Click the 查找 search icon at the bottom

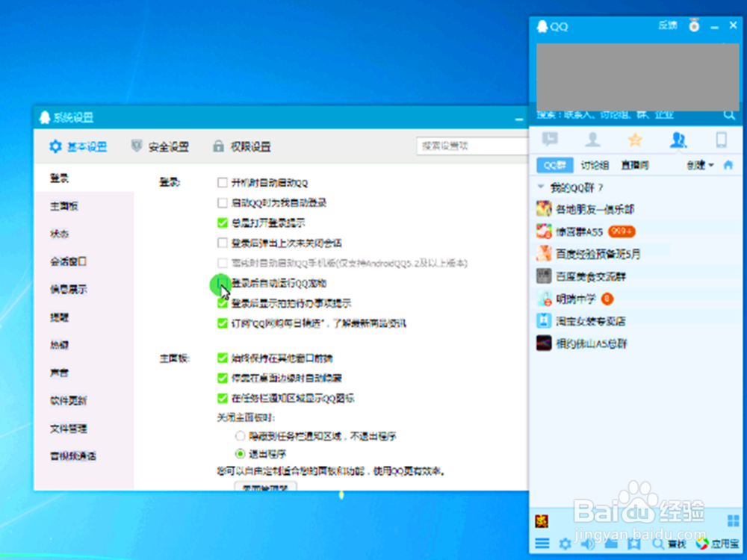(669, 544)
